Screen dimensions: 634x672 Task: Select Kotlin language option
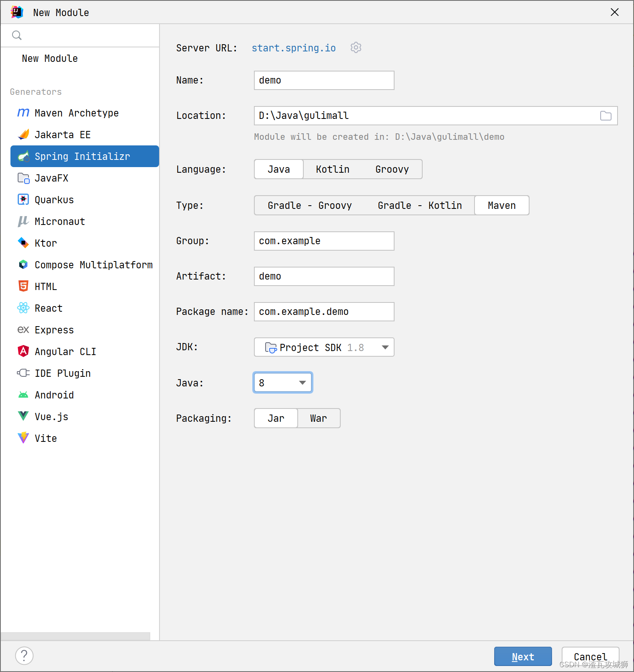(333, 169)
